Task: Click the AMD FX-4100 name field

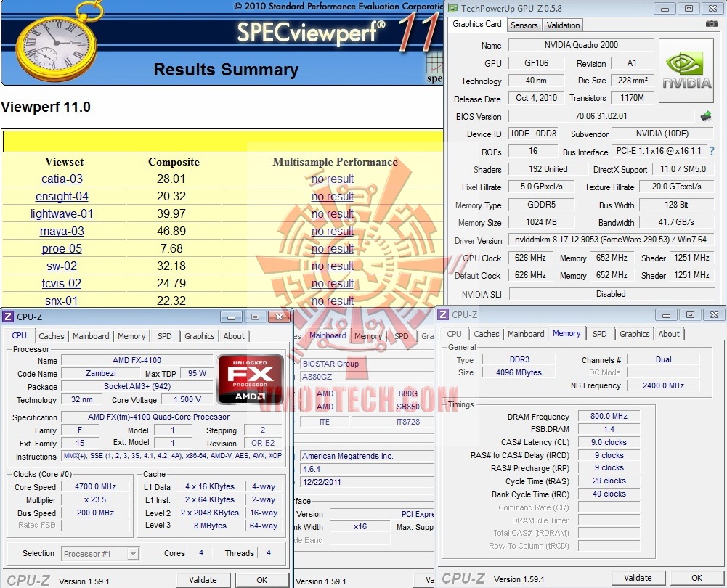Action: tap(137, 360)
